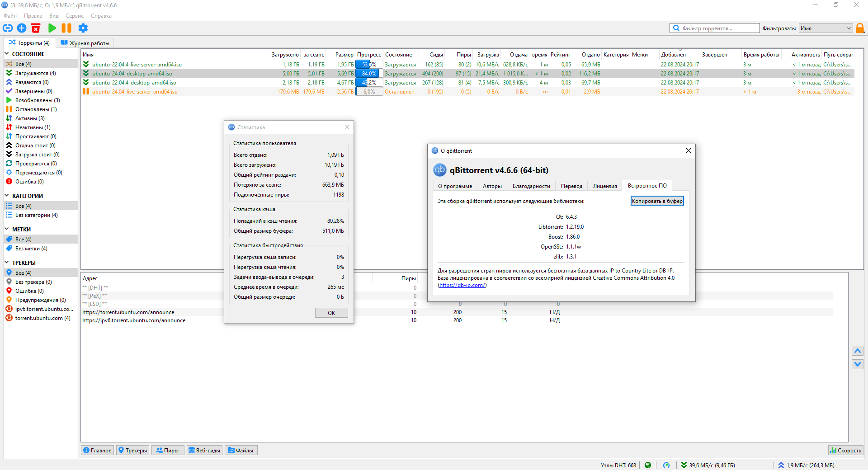This screenshot has height=470, width=868.
Task: Select the Загружаются (4) status filter
Action: tap(41, 73)
